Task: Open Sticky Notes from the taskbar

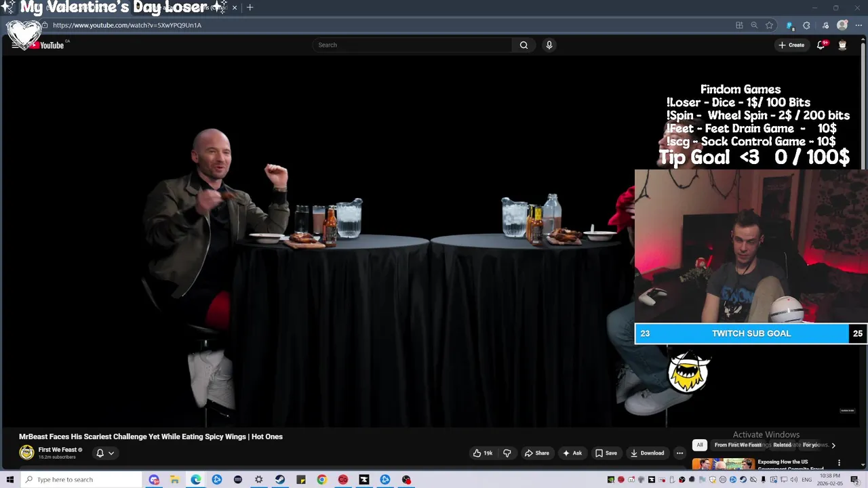Action: pyautogui.click(x=301, y=479)
